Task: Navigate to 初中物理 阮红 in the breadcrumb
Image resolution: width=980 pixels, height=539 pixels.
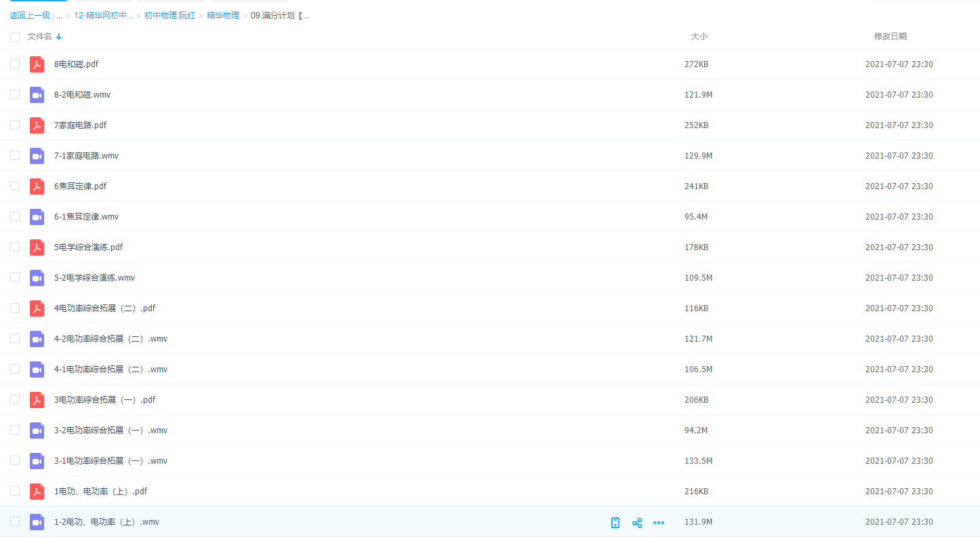Action: click(x=169, y=16)
